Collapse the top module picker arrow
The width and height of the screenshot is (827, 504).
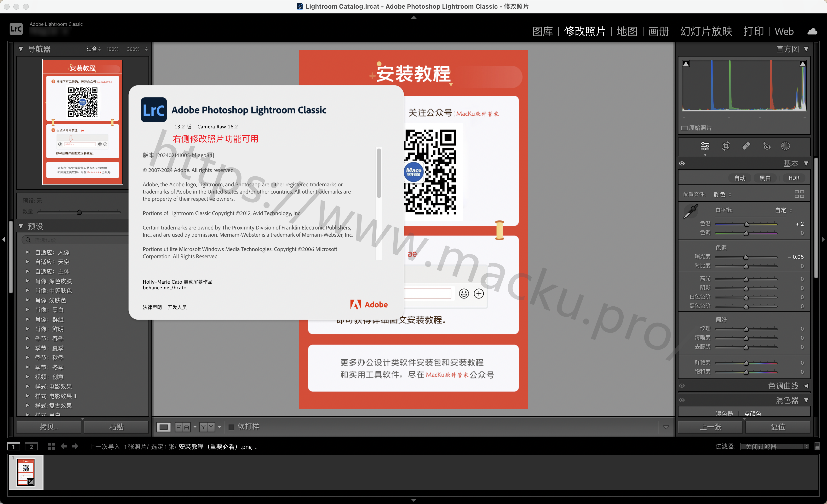coord(413,17)
